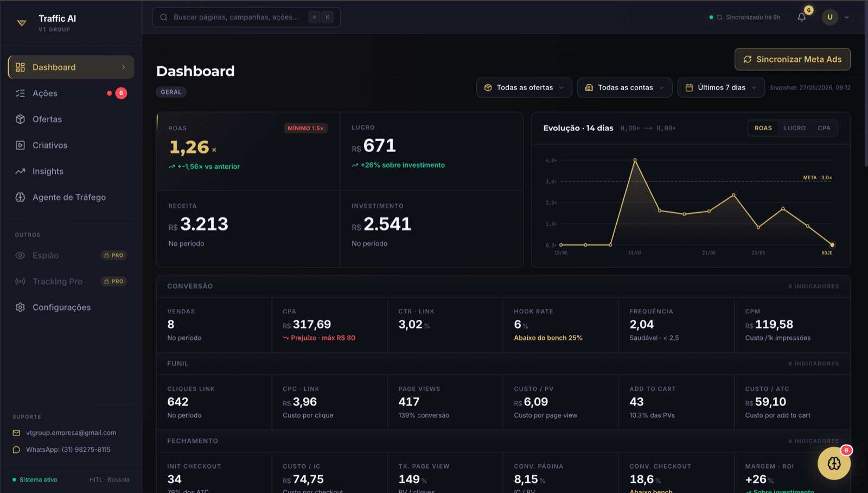Click the Ofertas box icon
This screenshot has height=493, width=868.
click(20, 119)
